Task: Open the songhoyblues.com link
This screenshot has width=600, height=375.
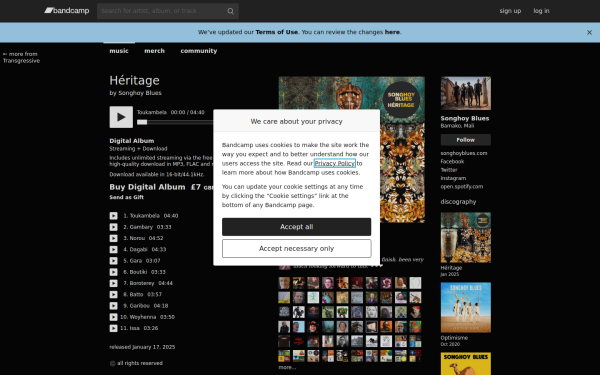Action: [464, 153]
